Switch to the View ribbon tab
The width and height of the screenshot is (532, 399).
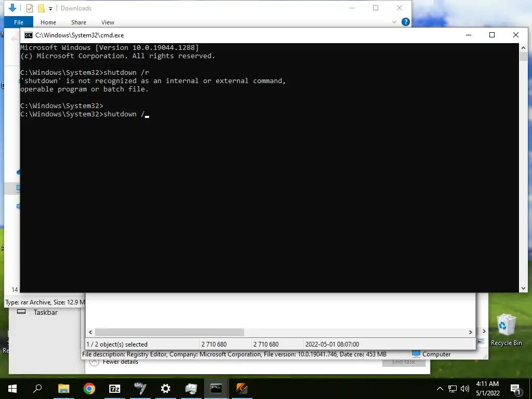(x=108, y=22)
